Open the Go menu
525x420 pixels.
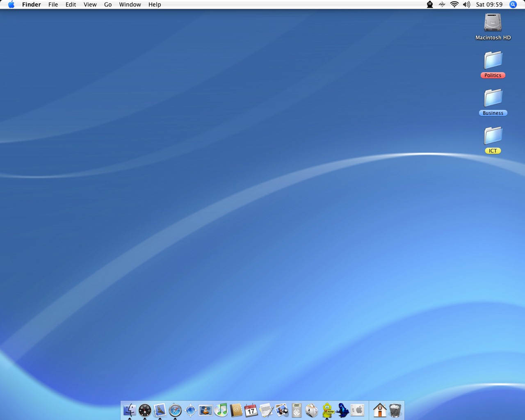108,5
